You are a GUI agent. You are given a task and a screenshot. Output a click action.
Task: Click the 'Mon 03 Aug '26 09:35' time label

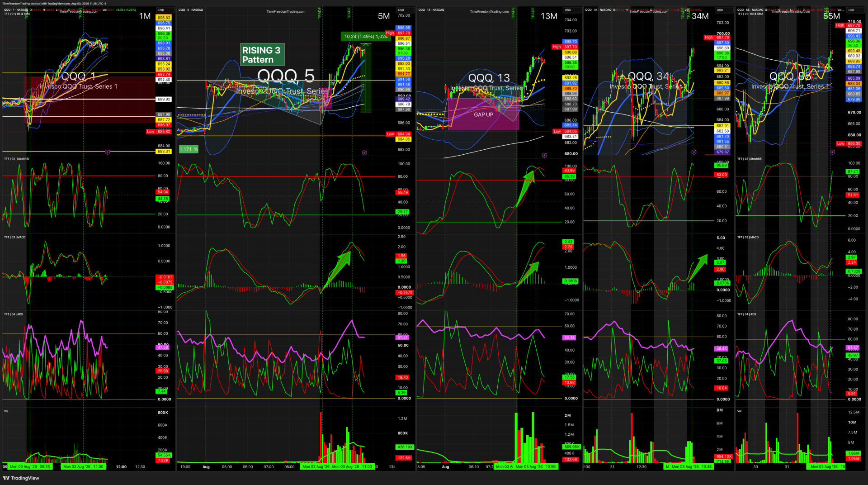[x=30, y=467]
